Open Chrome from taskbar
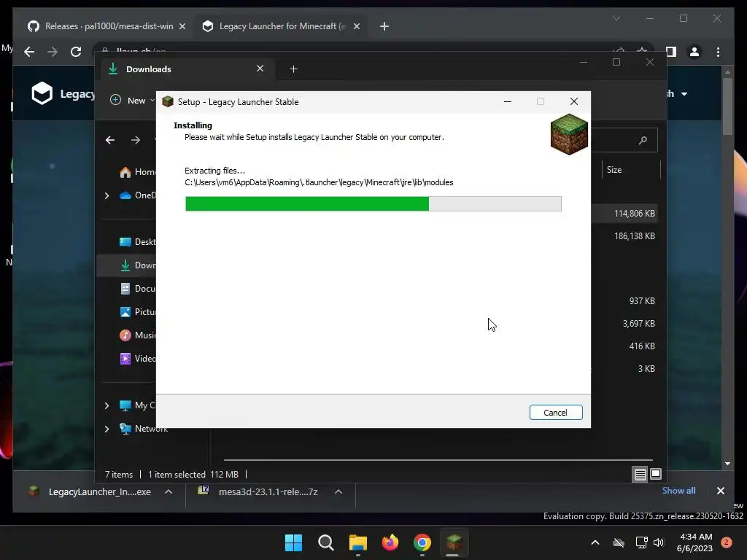 click(422, 542)
